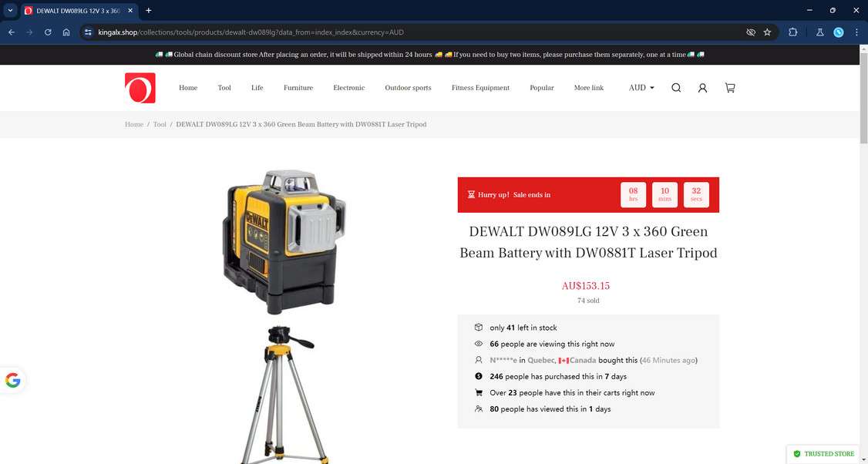Expand the AUD currency dropdown

[641, 88]
